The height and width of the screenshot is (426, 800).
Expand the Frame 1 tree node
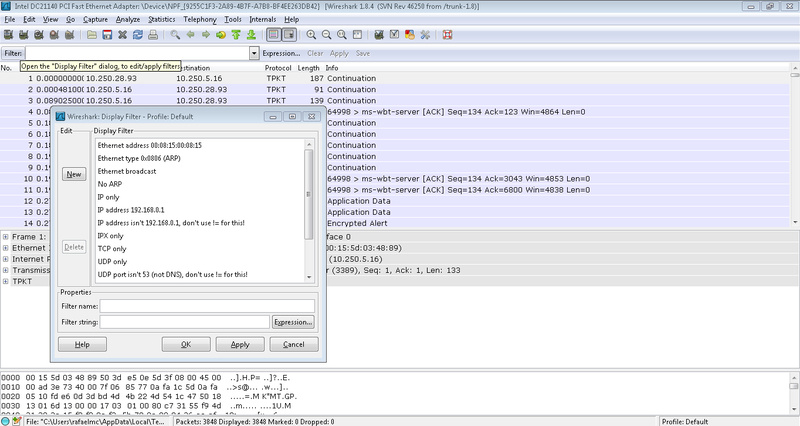(6, 237)
